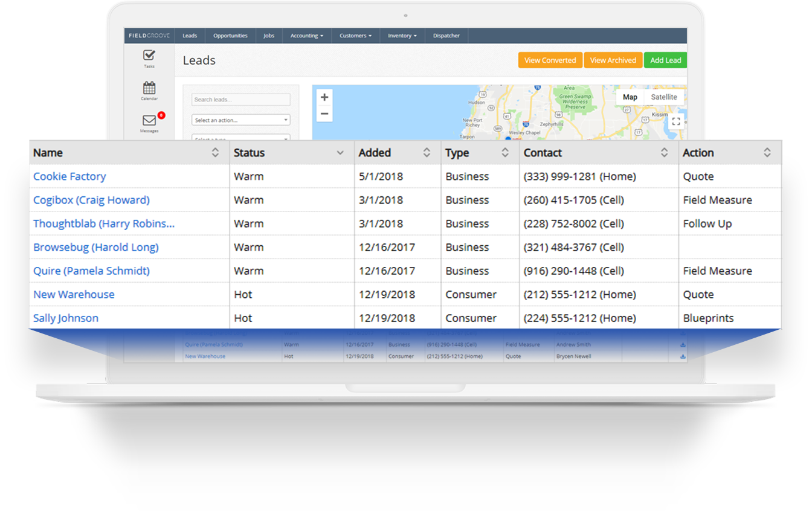Go to the Leads nav tab
The width and height of the screenshot is (812, 511).
point(190,36)
